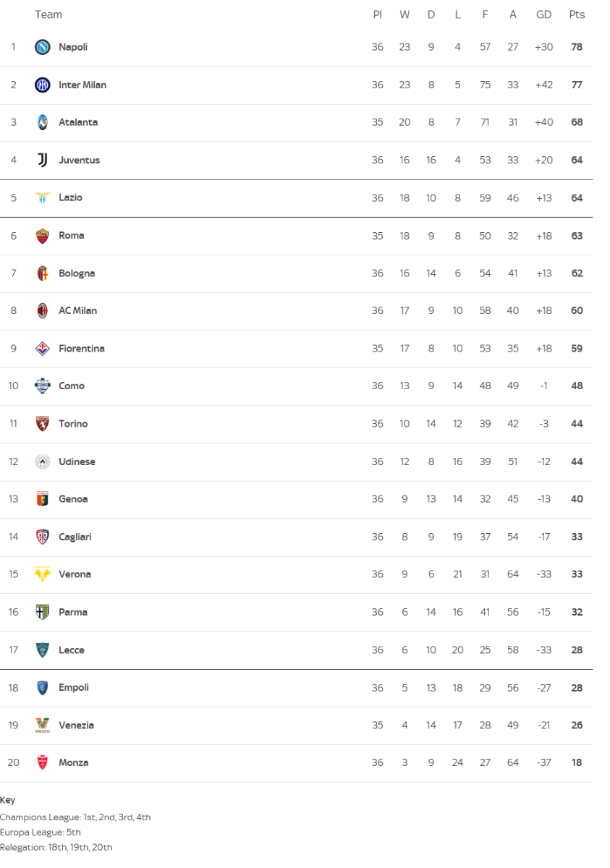Viewport: 610px width, 868px height.
Task: Click the Team column header
Action: (48, 14)
